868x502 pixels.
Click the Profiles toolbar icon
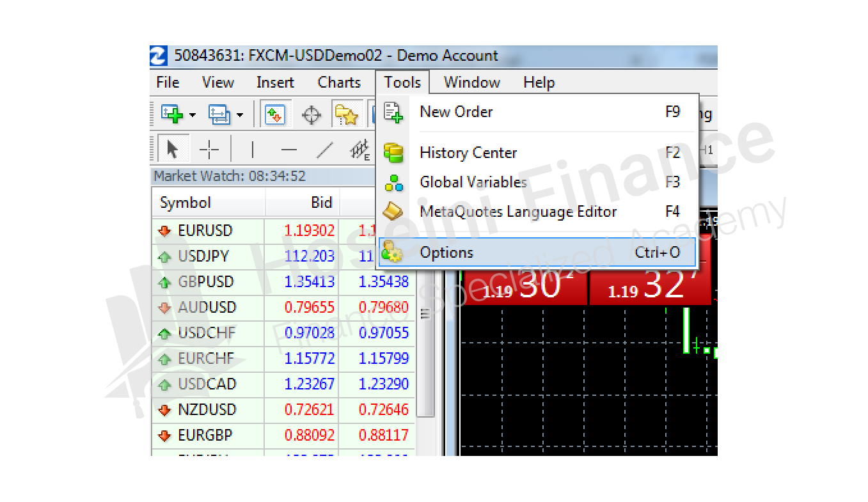pos(219,115)
